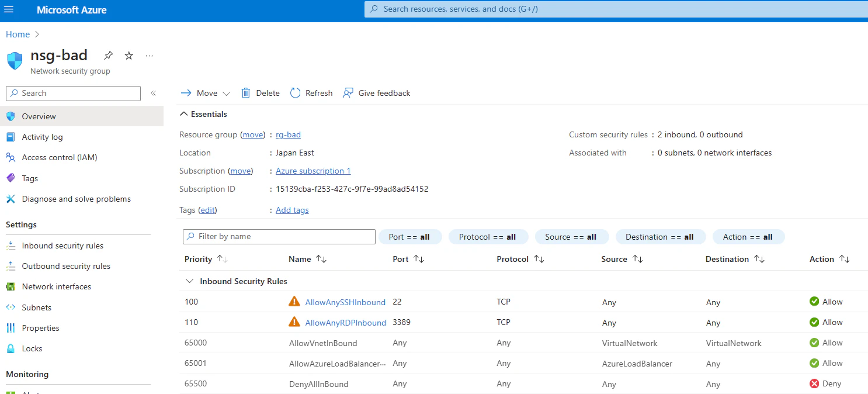Click the Microsoft Azure header title
This screenshot has width=868, height=394.
(71, 10)
